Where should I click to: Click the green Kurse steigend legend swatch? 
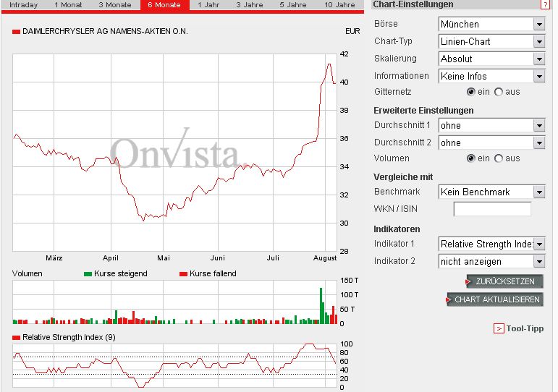point(88,274)
